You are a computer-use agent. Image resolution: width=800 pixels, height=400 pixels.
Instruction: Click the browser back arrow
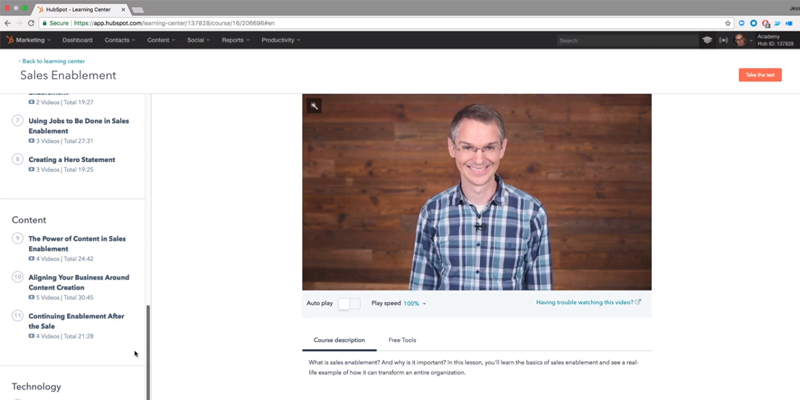[8, 22]
